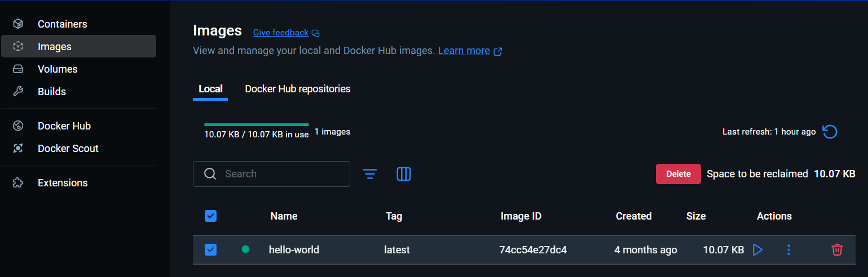The height and width of the screenshot is (277, 868).
Task: Sort by the Created column header
Action: [633, 216]
